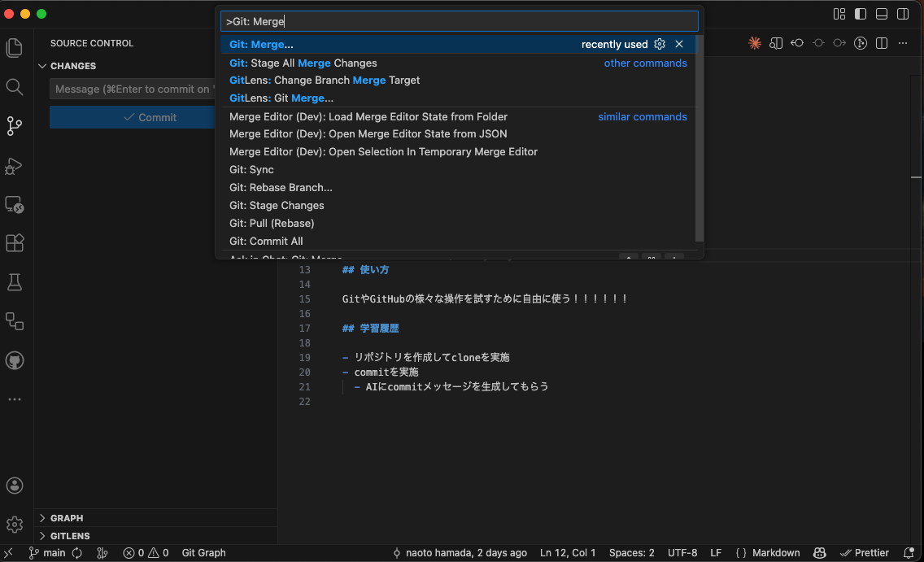Click the GitLens graph icon in status bar
Image resolution: width=924 pixels, height=562 pixels.
pos(102,552)
